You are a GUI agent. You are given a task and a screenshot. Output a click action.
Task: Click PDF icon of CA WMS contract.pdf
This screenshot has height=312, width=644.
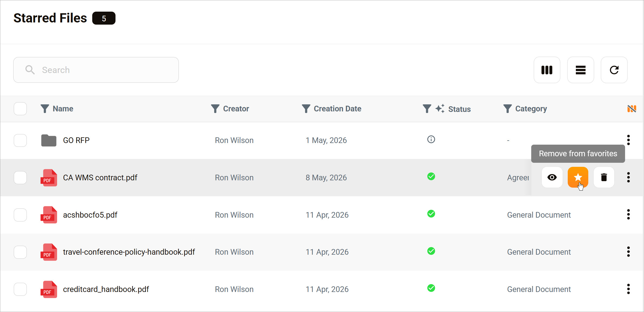(49, 178)
